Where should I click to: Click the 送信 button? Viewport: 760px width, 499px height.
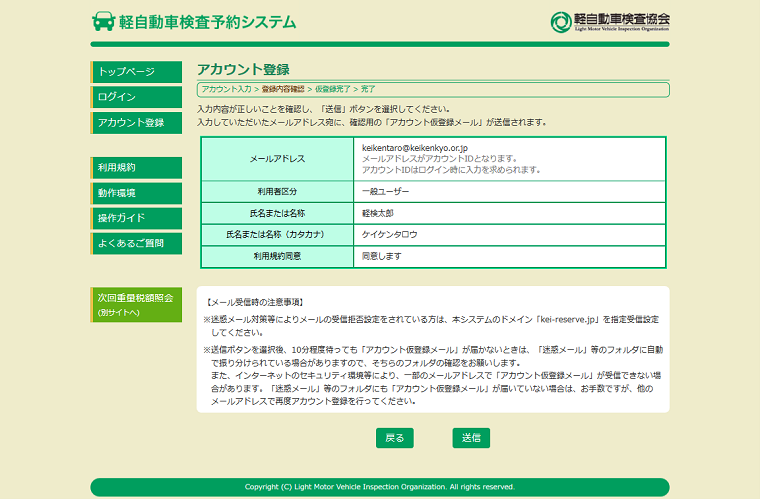click(471, 438)
